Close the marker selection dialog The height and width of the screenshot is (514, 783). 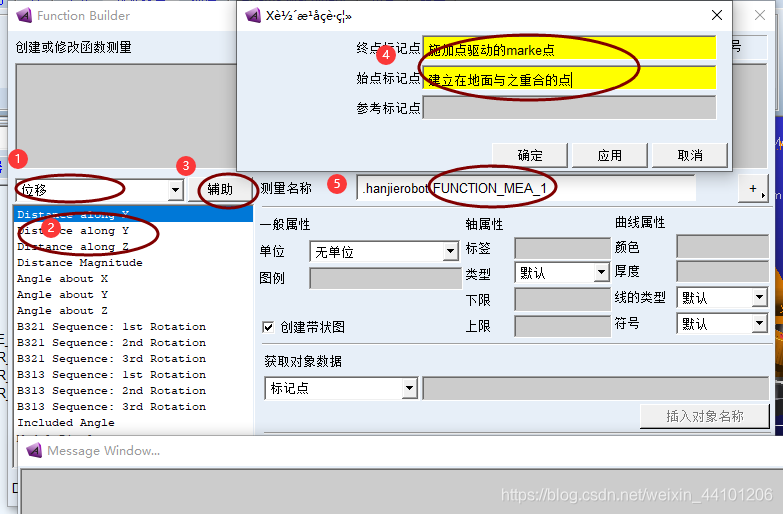(716, 15)
